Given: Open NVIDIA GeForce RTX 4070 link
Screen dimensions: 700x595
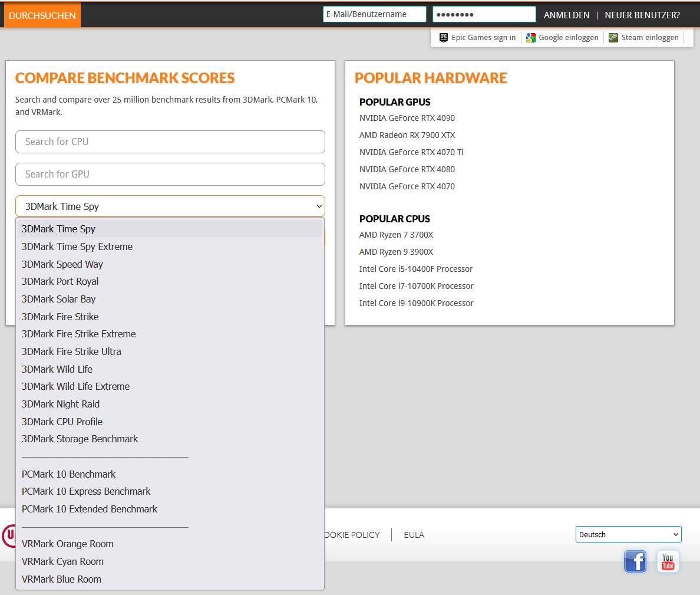Looking at the screenshot, I should pyautogui.click(x=407, y=186).
